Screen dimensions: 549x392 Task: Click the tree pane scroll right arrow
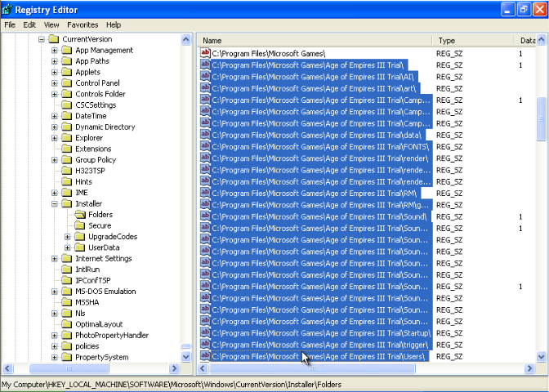174,368
